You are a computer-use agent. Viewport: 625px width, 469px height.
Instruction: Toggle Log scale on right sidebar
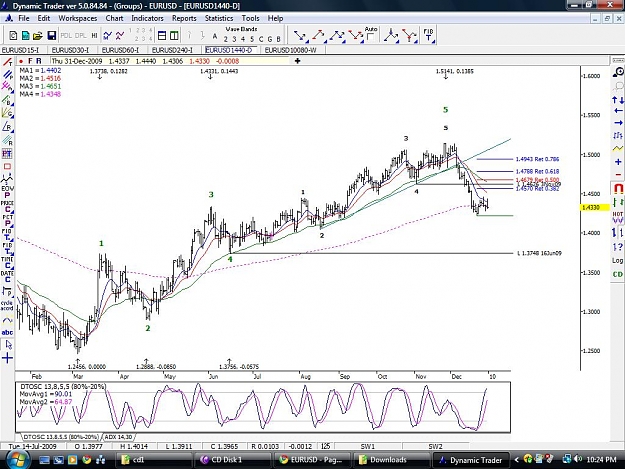click(x=617, y=260)
